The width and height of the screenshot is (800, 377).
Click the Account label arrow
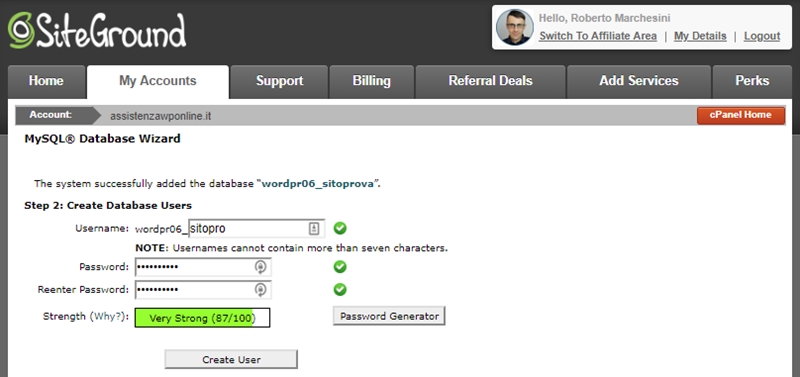coord(58,115)
